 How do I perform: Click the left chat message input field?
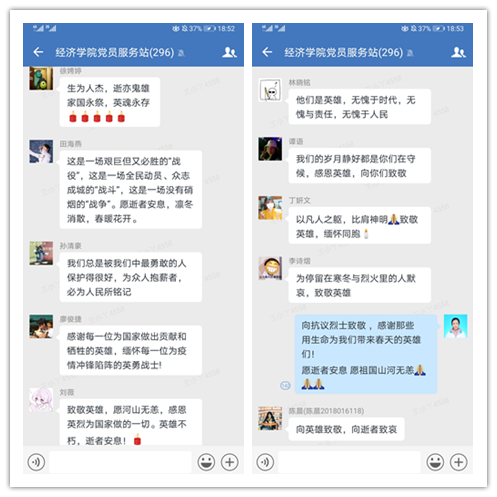120,462
